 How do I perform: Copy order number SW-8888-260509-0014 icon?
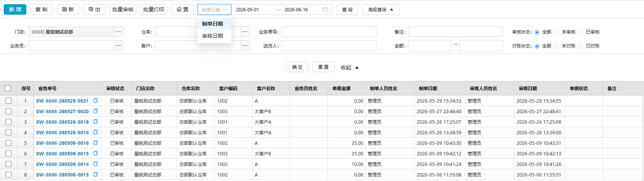point(95,164)
